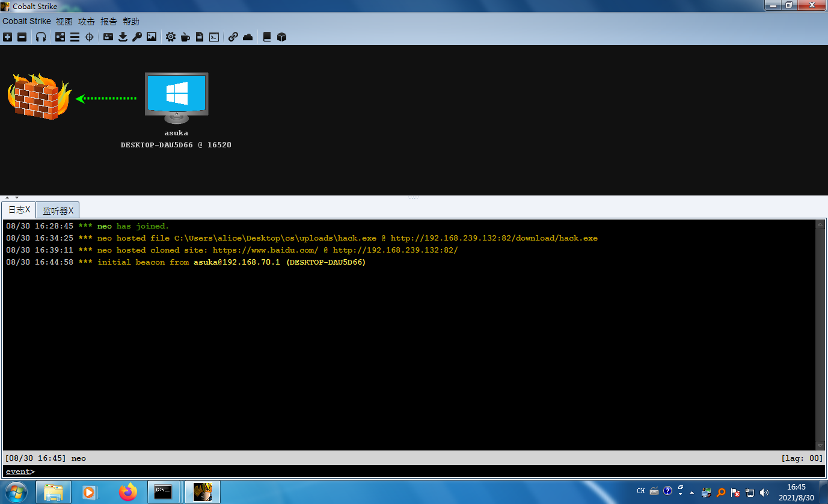
Task: Click the event> command input field
Action: coord(414,472)
